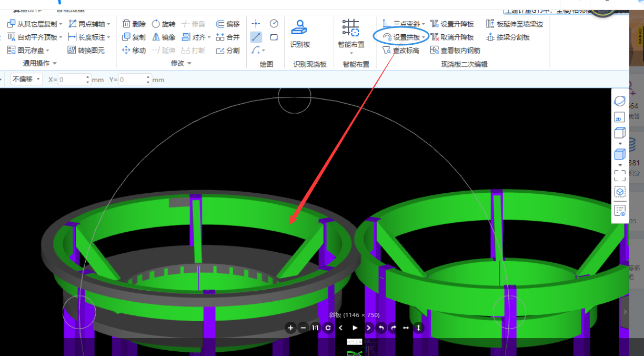The image size is (644, 356).
Task: Click the right-edge next arrow
Action: click(x=625, y=312)
